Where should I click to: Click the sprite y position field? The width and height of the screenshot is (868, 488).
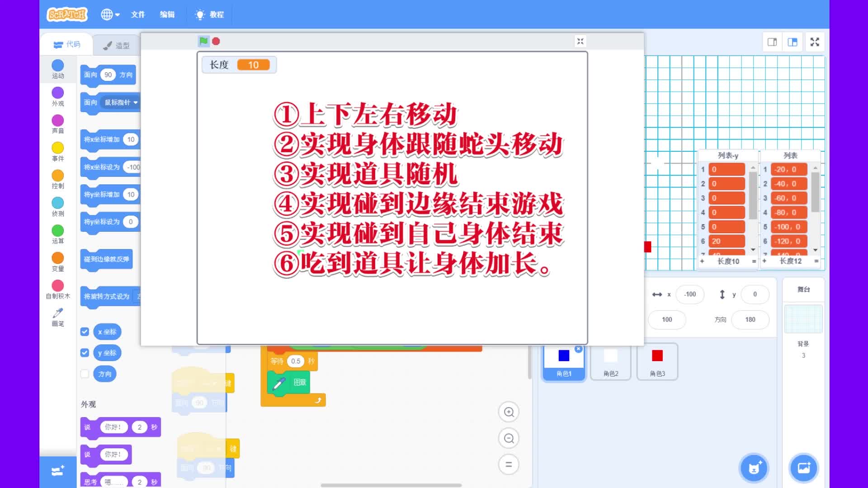[x=755, y=294]
